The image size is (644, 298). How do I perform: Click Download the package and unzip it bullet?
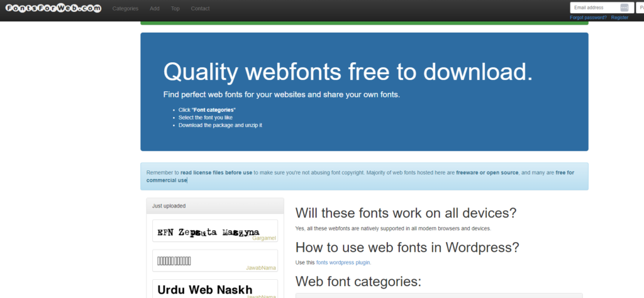point(220,125)
